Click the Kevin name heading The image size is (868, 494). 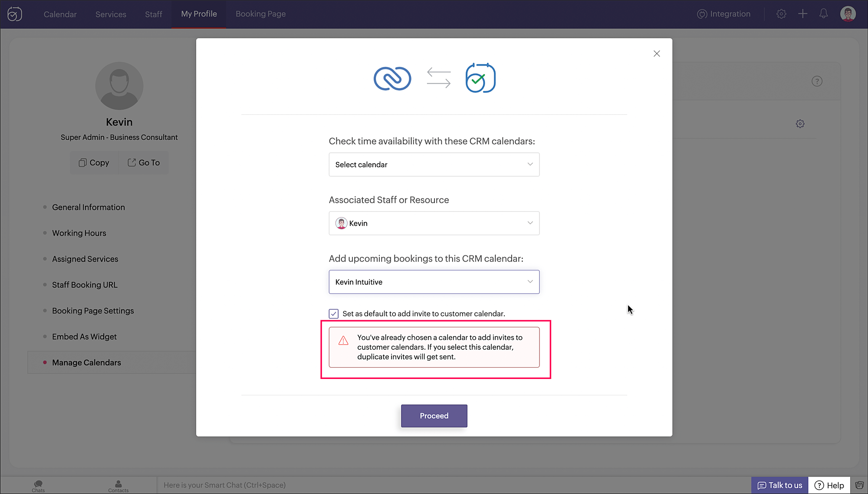tap(119, 122)
